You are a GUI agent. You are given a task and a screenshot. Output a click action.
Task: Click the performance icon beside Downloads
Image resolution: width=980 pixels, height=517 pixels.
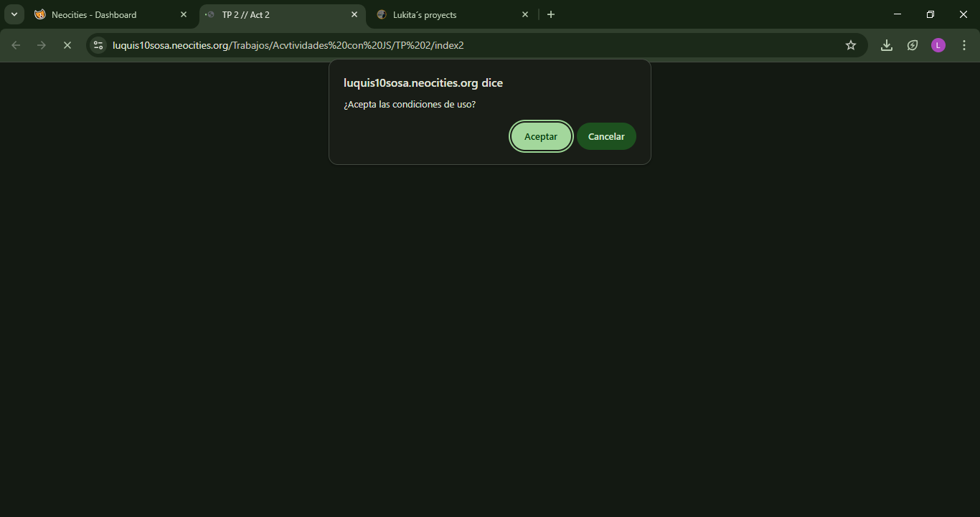point(913,45)
